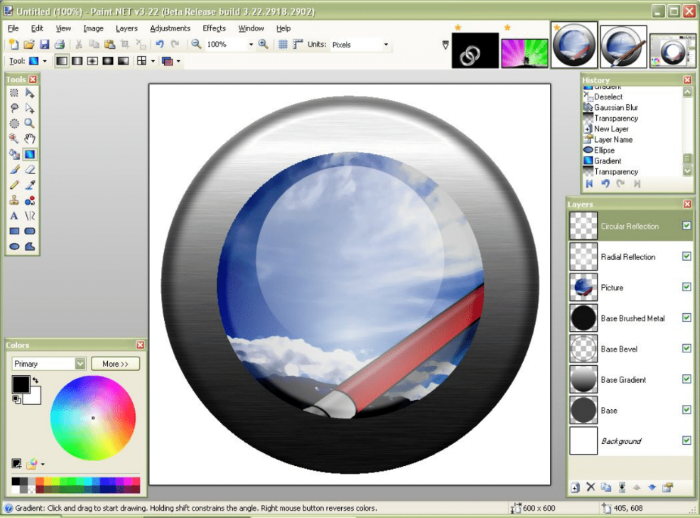
Task: Hide the Base Gradient layer
Action: click(x=687, y=379)
